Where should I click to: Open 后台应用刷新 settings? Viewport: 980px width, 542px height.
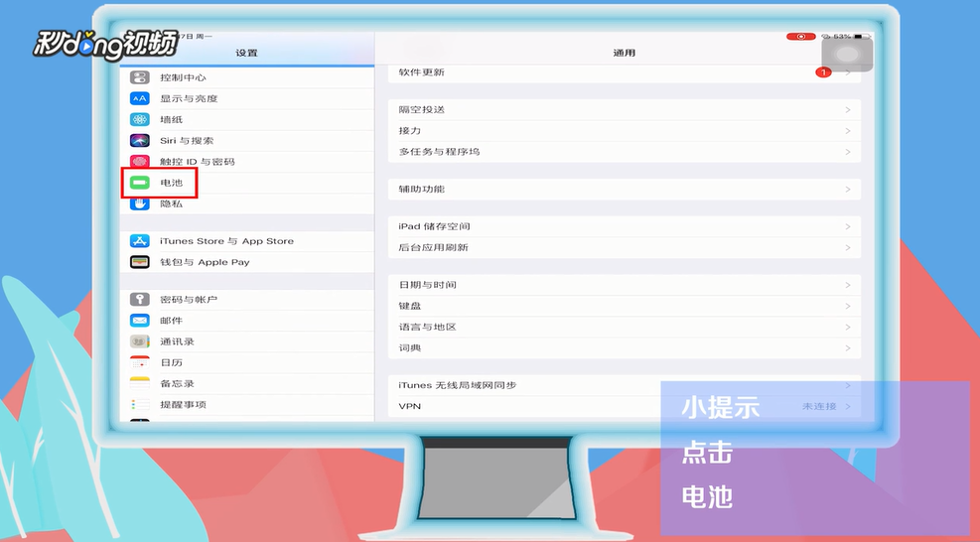(625, 247)
